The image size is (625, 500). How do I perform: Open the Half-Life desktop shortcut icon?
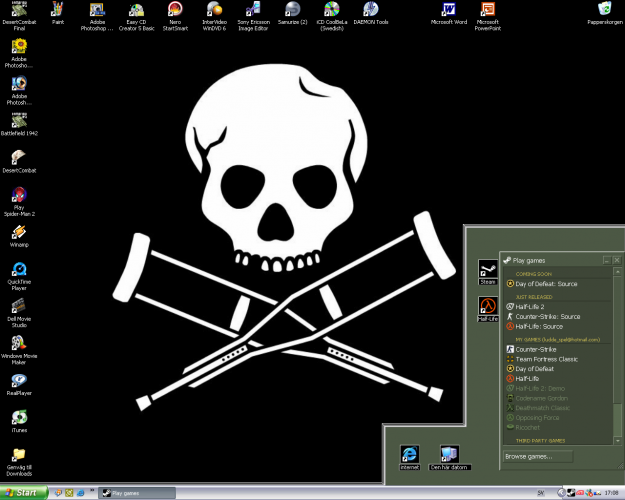pos(488,306)
